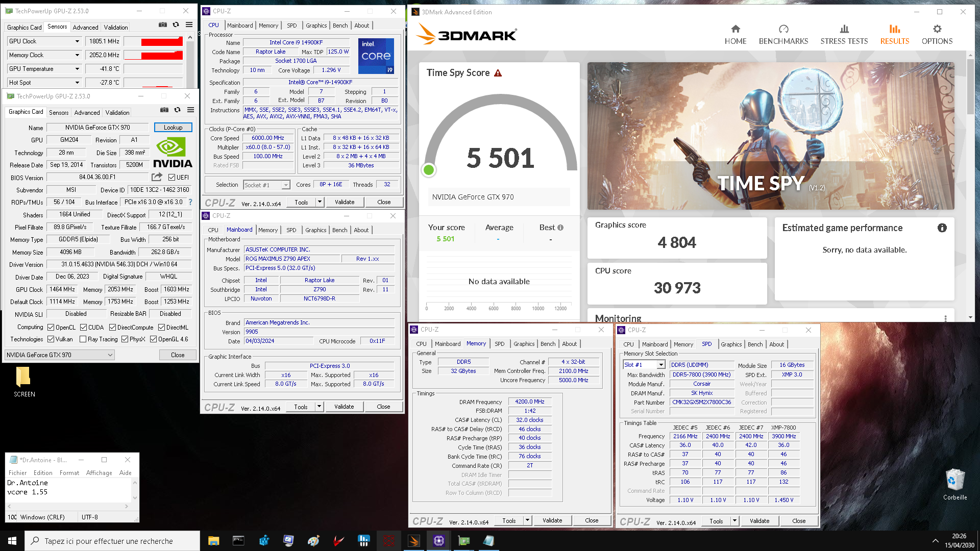The height and width of the screenshot is (551, 980).
Task: Toggle UEFI checkbox in GPU-Z
Action: [x=171, y=178]
